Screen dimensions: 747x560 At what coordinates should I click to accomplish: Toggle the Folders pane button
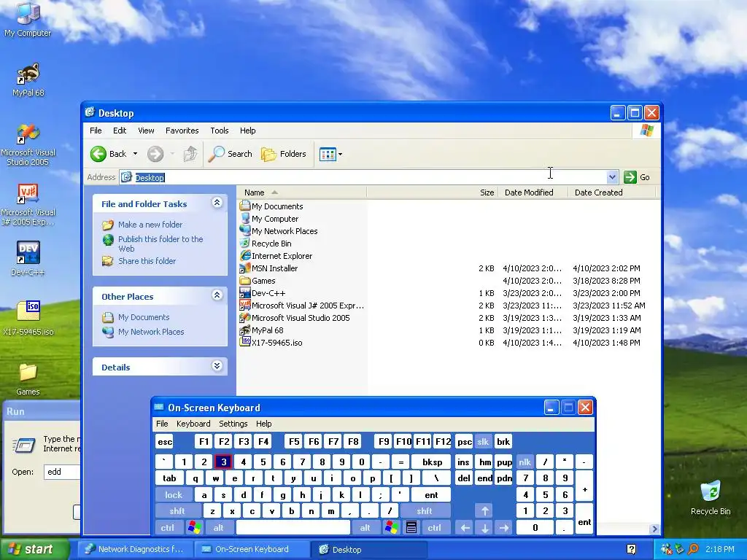coord(284,154)
